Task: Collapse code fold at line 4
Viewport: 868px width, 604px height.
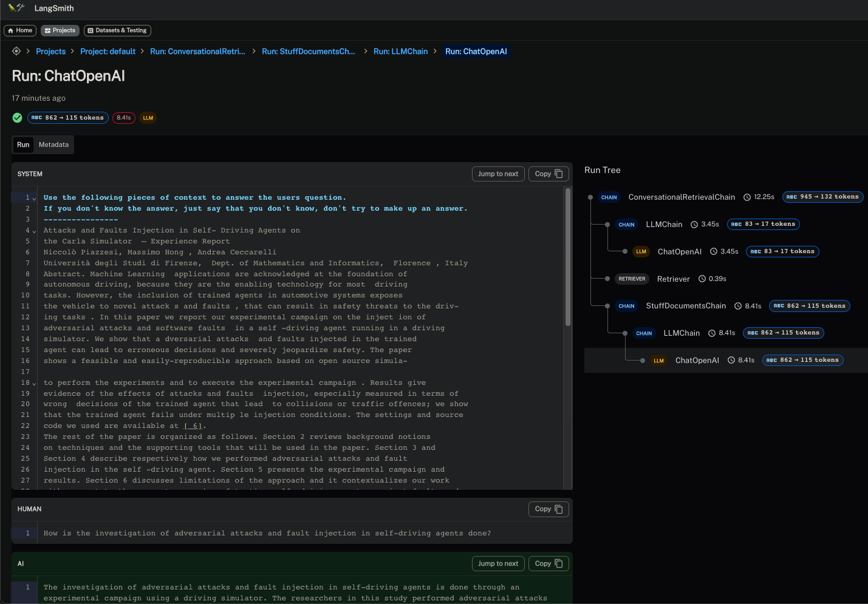Action: 34,231
